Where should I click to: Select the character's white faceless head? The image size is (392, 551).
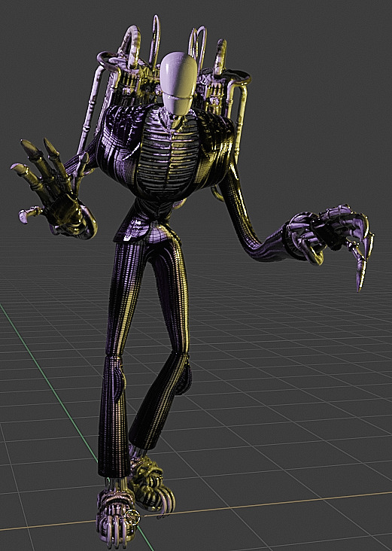178,84
